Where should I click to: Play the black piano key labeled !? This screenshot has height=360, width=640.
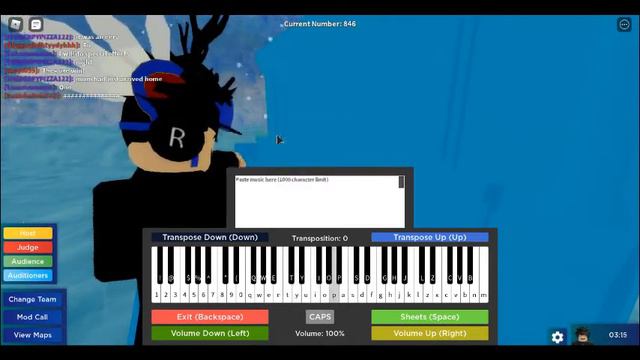pos(160,265)
